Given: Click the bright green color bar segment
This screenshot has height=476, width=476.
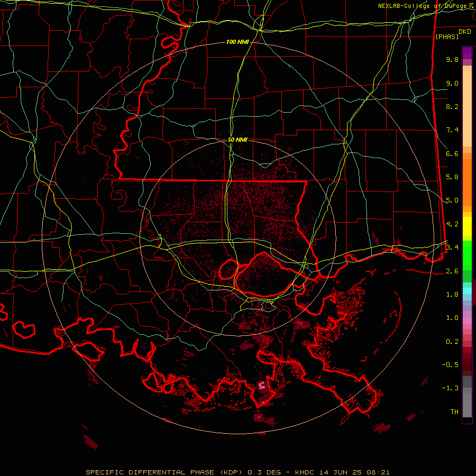Looking at the screenshot, I should click(467, 255).
